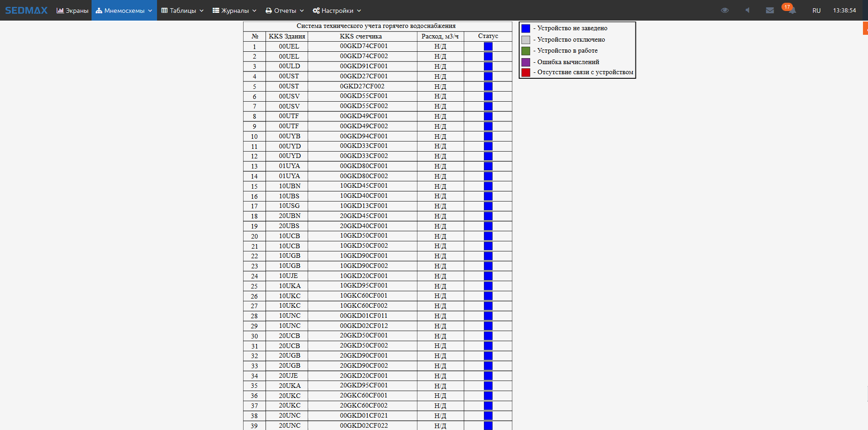The height and width of the screenshot is (430, 868).
Task: Expand the Журналы dropdown chevron
Action: coord(255,11)
